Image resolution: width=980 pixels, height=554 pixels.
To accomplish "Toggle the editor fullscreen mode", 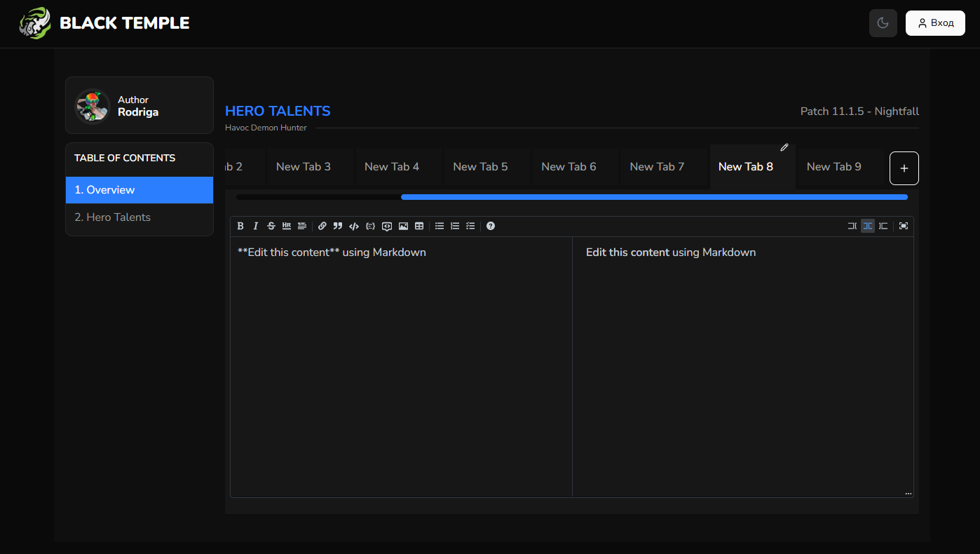I will (904, 226).
